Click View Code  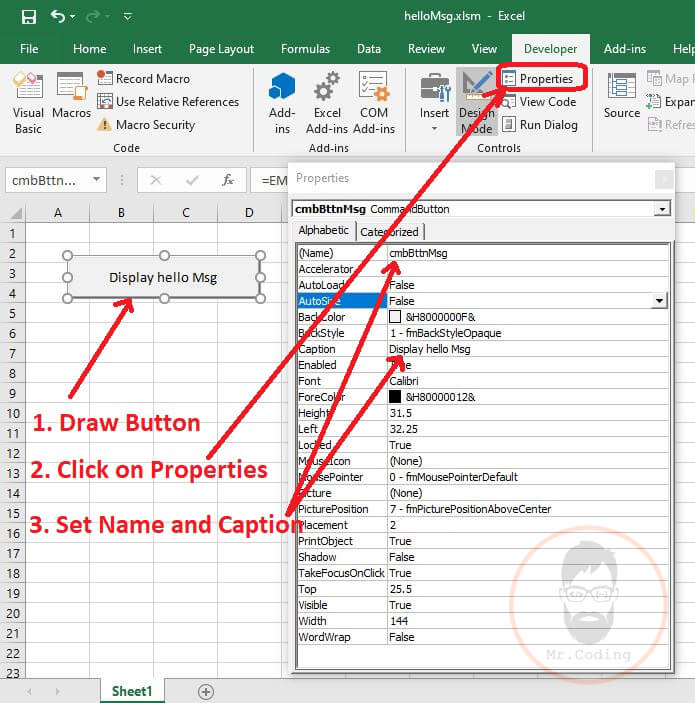coord(539,102)
